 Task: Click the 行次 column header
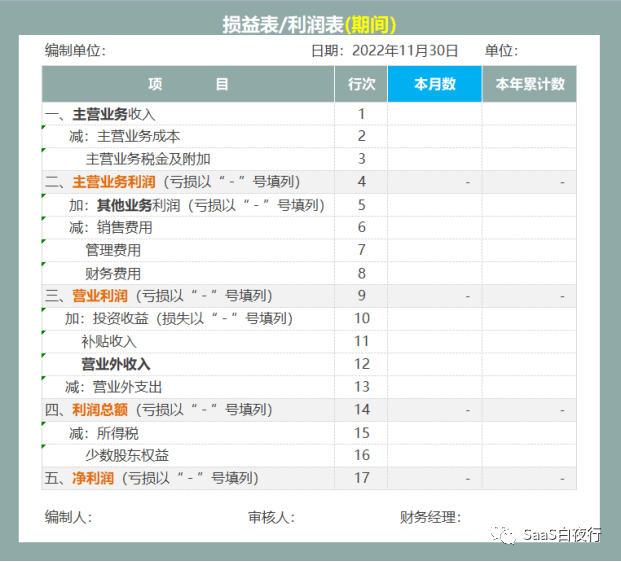coord(361,84)
